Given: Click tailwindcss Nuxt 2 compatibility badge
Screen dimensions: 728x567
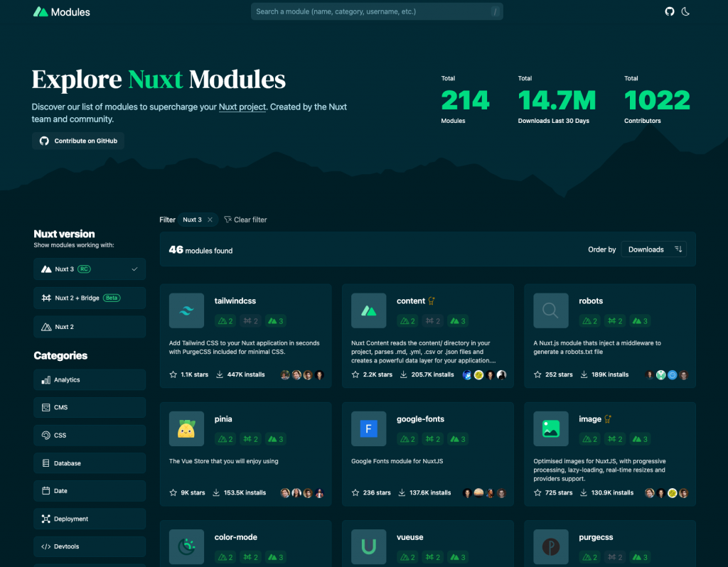Looking at the screenshot, I should click(x=225, y=320).
